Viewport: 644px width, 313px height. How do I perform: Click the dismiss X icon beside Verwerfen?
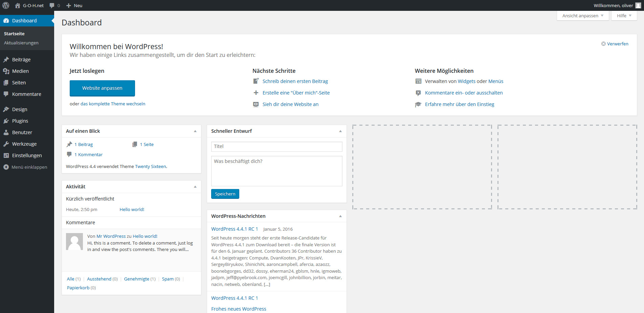(x=603, y=44)
